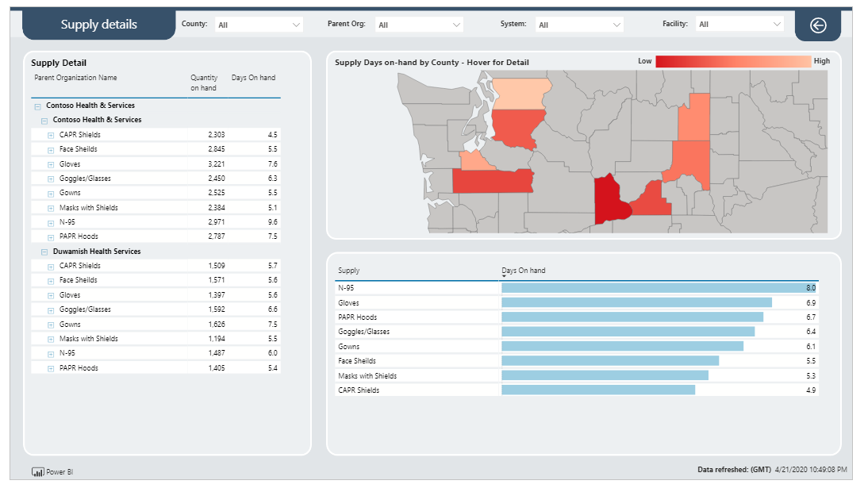Click quantity value 1,592
The image size is (868, 492).
tap(217, 309)
